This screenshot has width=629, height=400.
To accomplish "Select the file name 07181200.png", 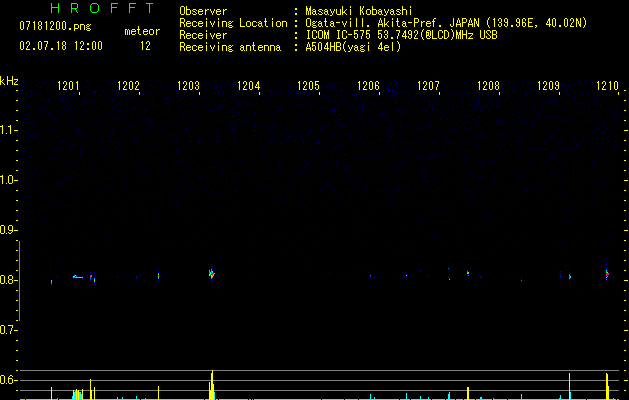I will pyautogui.click(x=55, y=27).
